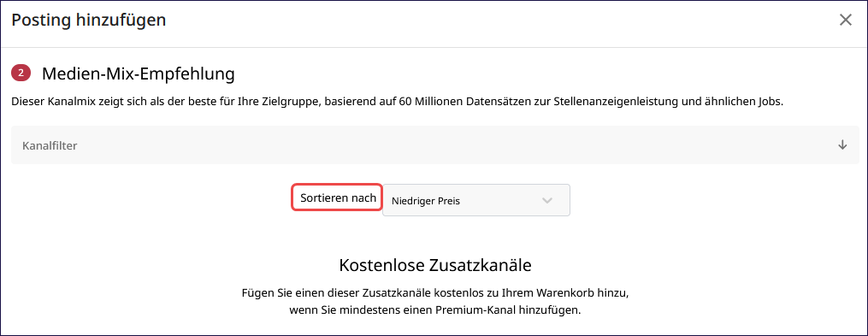
Task: Click the Posting hinzufügen dialog title
Action: point(89,21)
